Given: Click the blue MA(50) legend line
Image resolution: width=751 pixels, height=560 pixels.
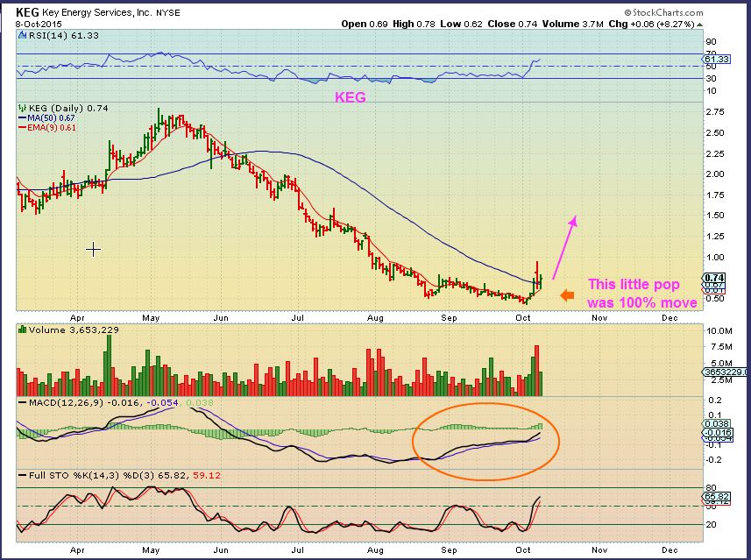Looking at the screenshot, I should [23, 117].
